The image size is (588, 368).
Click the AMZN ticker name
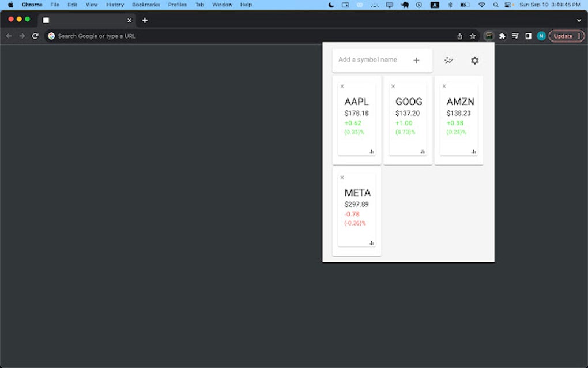pyautogui.click(x=461, y=102)
